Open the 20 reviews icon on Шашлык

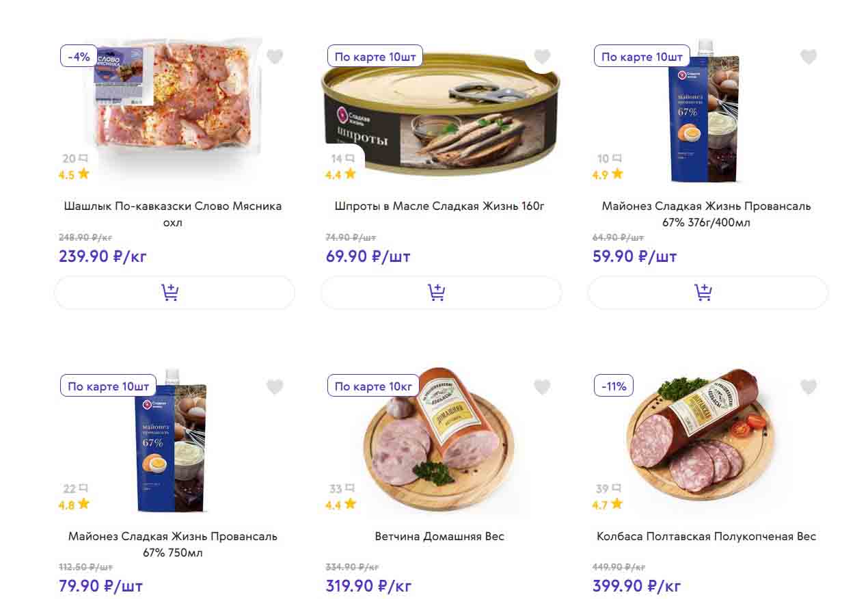point(75,159)
